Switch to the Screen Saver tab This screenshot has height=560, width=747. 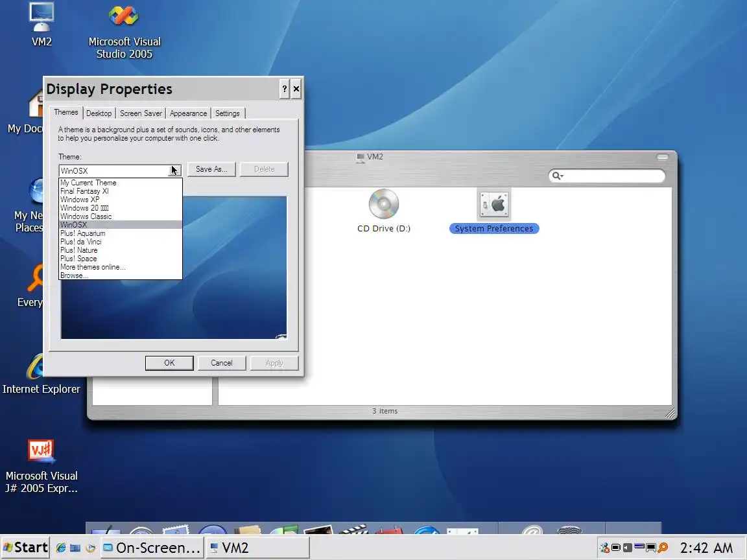click(x=141, y=113)
